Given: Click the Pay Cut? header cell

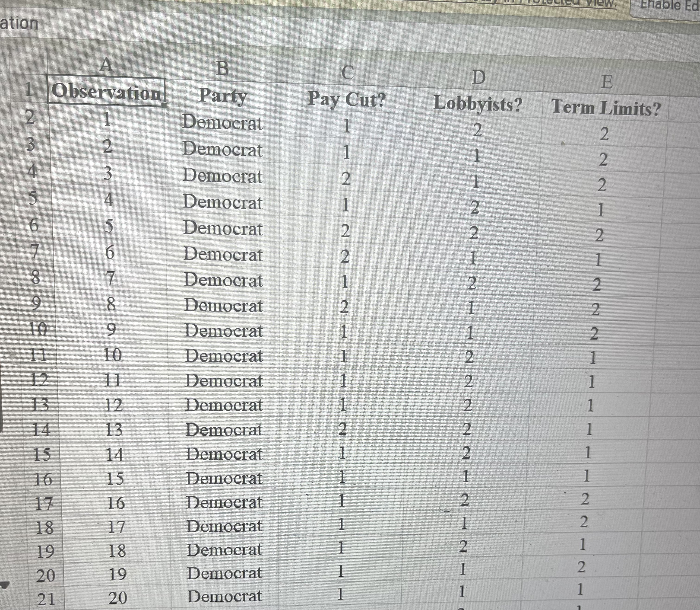Looking at the screenshot, I should (347, 100).
